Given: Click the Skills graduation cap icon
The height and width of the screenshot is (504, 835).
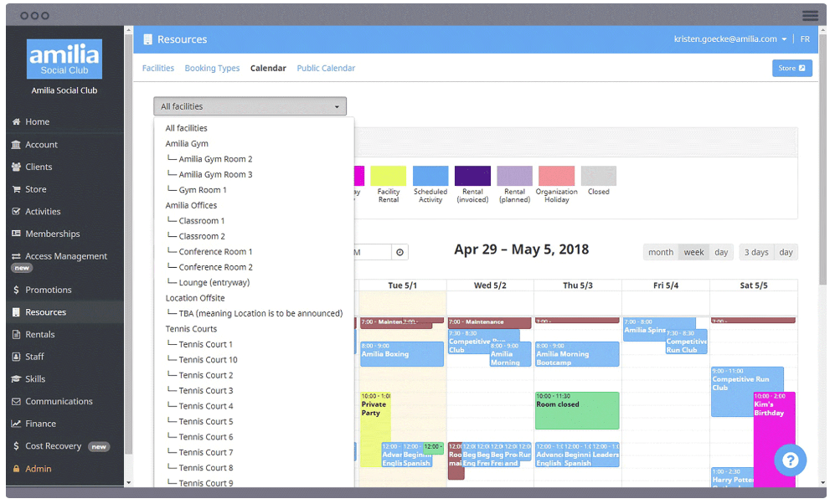Looking at the screenshot, I should pyautogui.click(x=16, y=379).
